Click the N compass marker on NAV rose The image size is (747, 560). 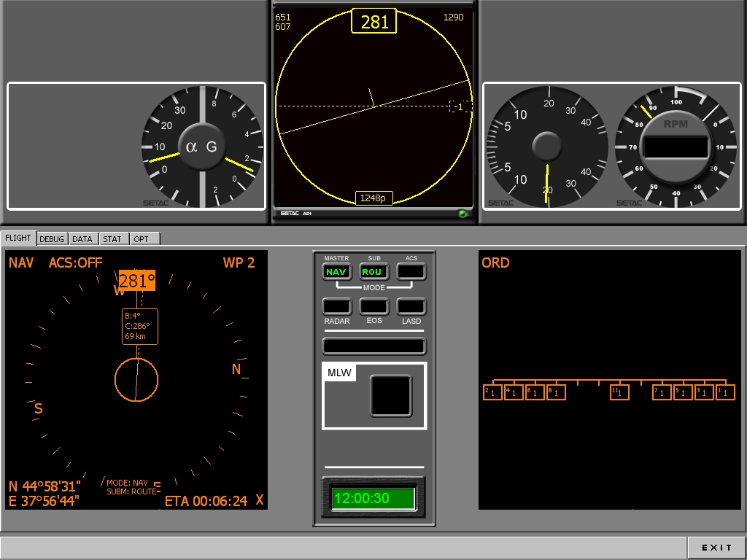pos(236,369)
